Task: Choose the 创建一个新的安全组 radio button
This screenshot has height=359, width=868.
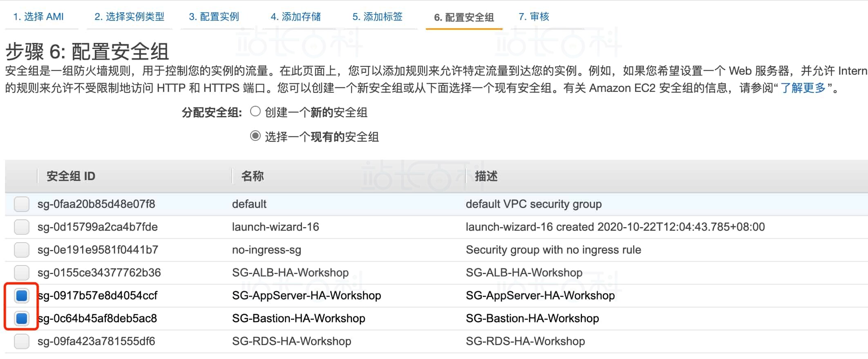Action: click(x=255, y=111)
